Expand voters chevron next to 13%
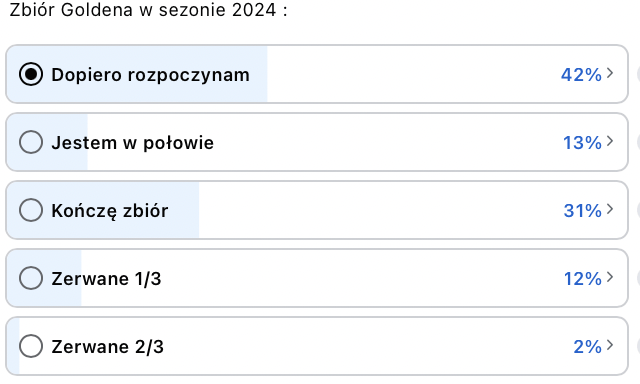The height and width of the screenshot is (384, 640). 610,141
